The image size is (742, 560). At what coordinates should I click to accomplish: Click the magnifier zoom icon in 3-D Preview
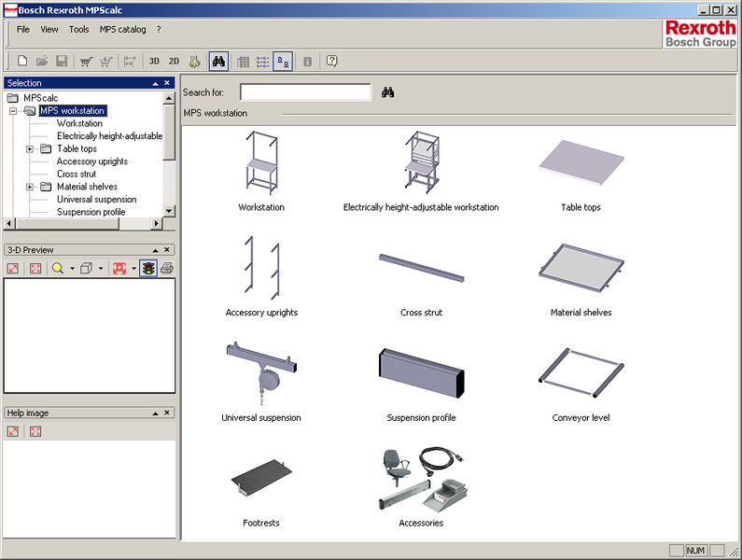tap(58, 269)
